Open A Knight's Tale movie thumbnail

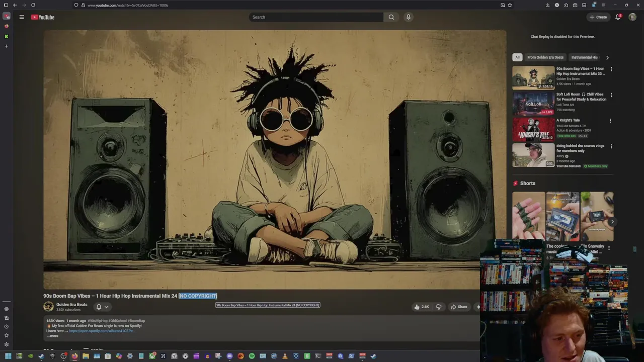point(533,129)
